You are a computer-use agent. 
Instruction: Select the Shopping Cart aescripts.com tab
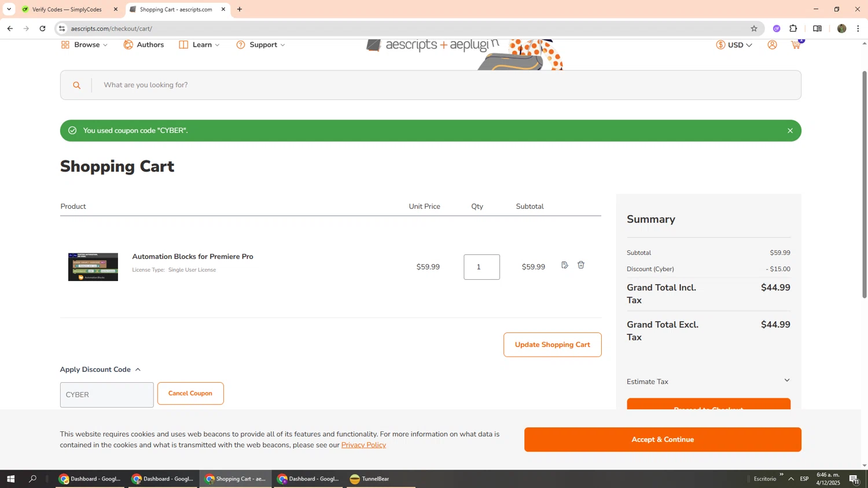click(178, 9)
